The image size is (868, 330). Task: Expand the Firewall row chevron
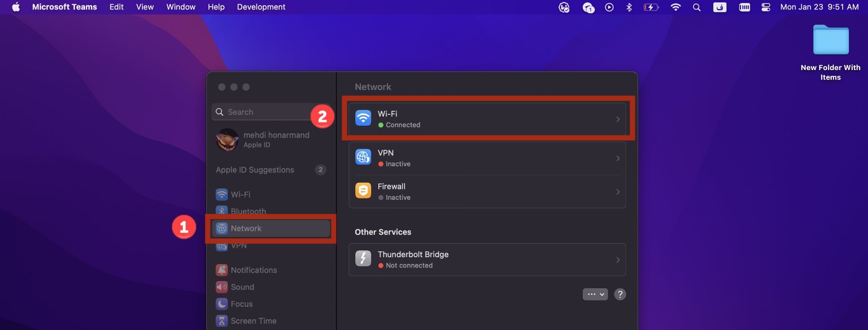click(618, 192)
